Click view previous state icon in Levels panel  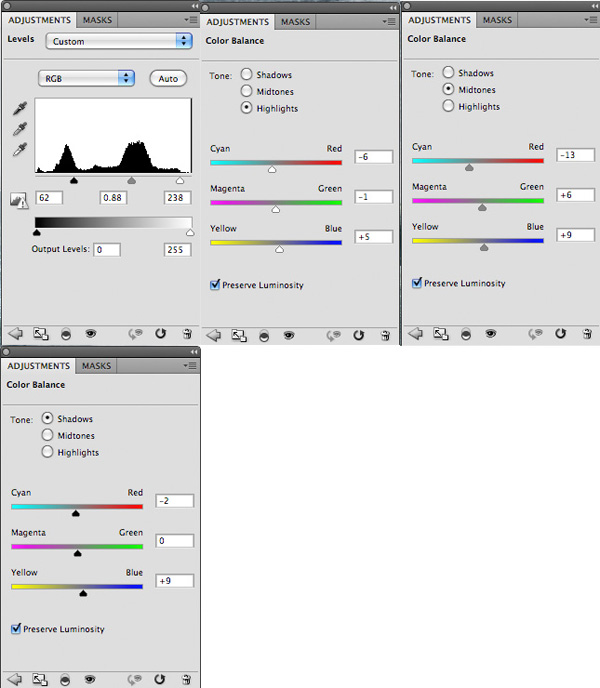pos(135,334)
